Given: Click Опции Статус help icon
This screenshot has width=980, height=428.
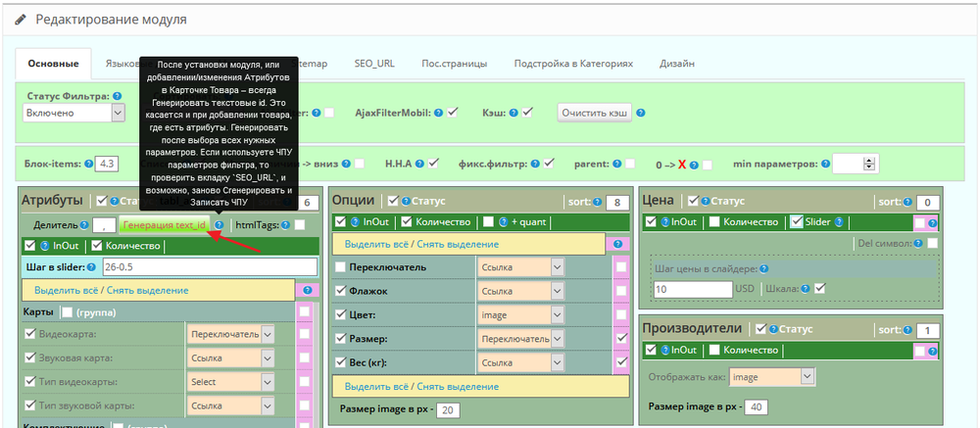Looking at the screenshot, I should (x=408, y=201).
